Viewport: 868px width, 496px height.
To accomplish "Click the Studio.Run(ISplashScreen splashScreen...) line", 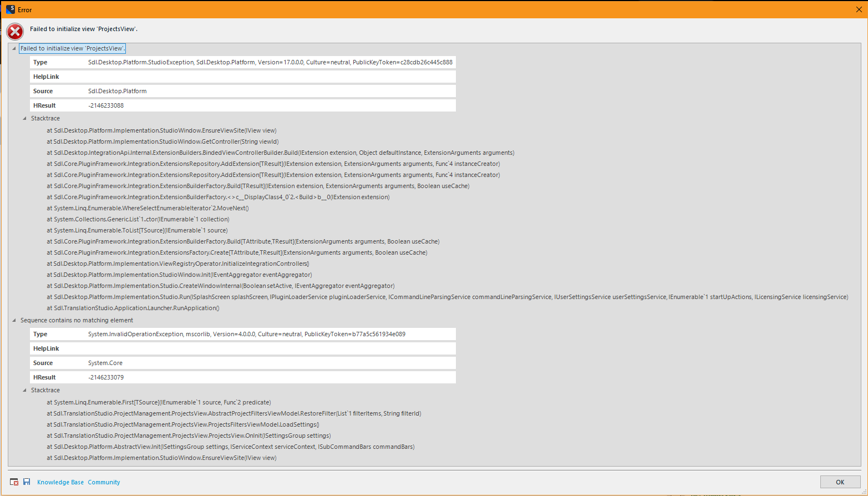I will pyautogui.click(x=448, y=297).
